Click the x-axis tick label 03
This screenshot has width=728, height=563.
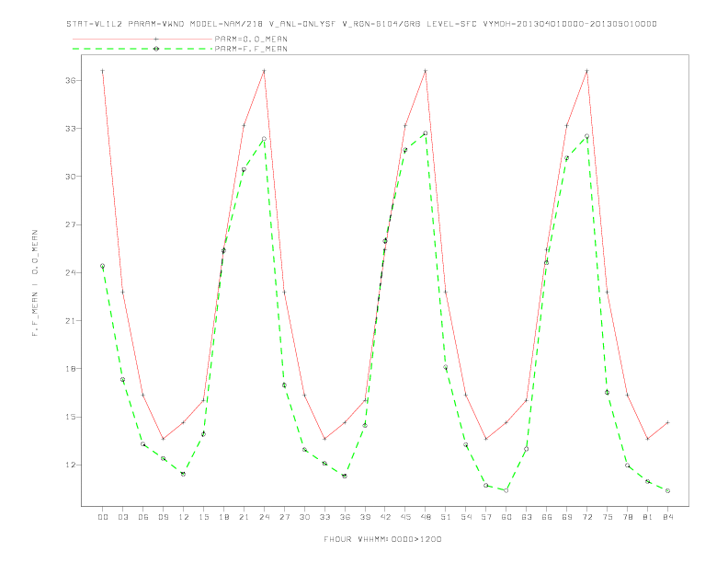click(122, 517)
